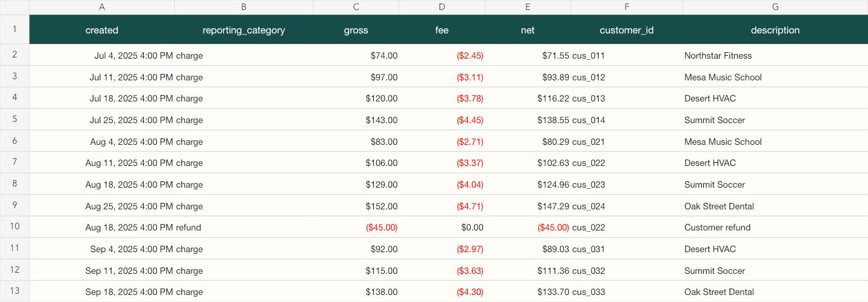Select 'Oak Street Dental' in row 13

tap(775, 291)
